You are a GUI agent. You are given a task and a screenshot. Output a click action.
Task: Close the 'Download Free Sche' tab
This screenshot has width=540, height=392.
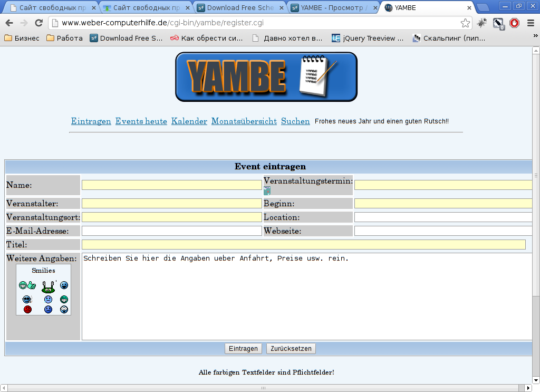282,8
